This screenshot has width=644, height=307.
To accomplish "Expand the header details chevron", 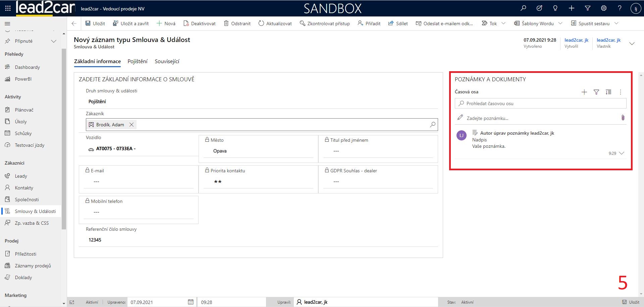I will [x=632, y=43].
